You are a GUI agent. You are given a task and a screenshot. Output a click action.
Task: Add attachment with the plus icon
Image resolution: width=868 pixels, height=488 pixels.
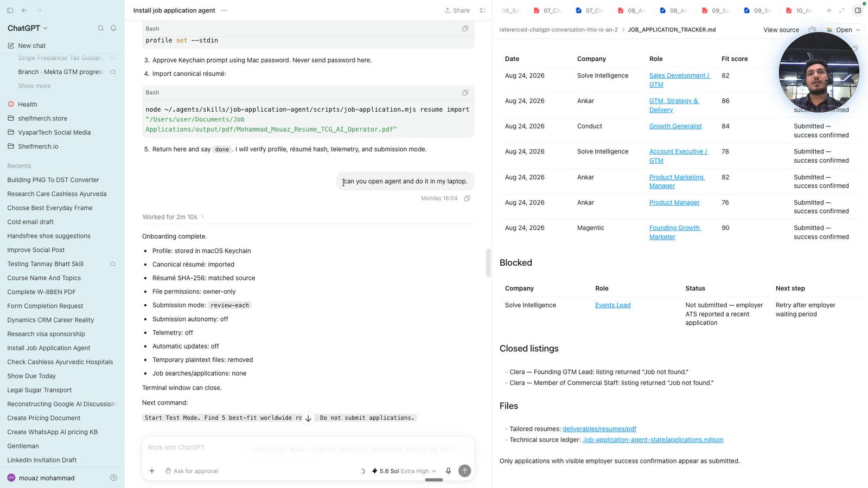tap(152, 471)
